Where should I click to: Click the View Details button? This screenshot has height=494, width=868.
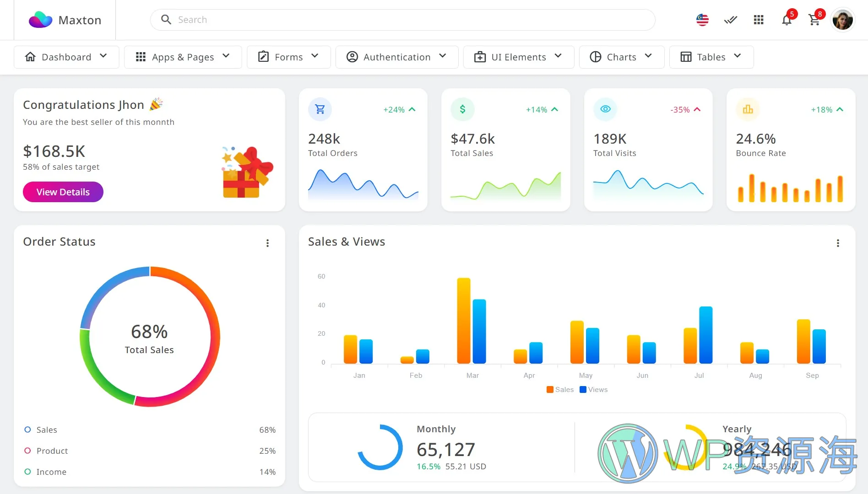[63, 192]
